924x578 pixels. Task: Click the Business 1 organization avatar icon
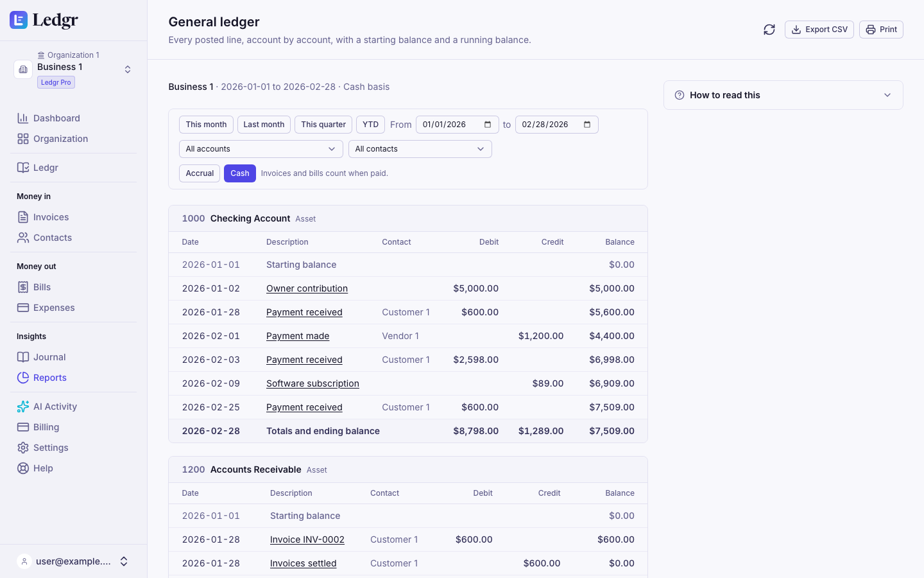pyautogui.click(x=23, y=69)
